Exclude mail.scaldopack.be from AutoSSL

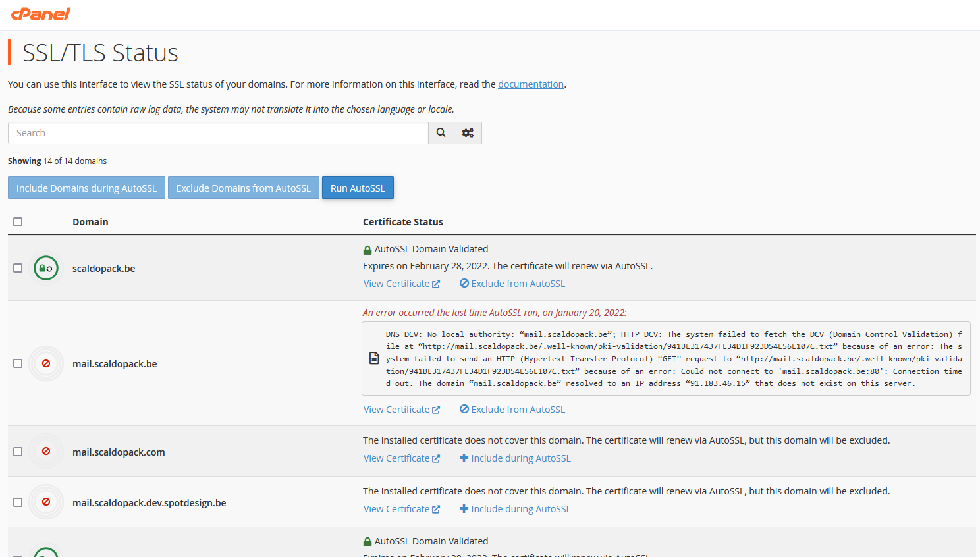point(512,410)
